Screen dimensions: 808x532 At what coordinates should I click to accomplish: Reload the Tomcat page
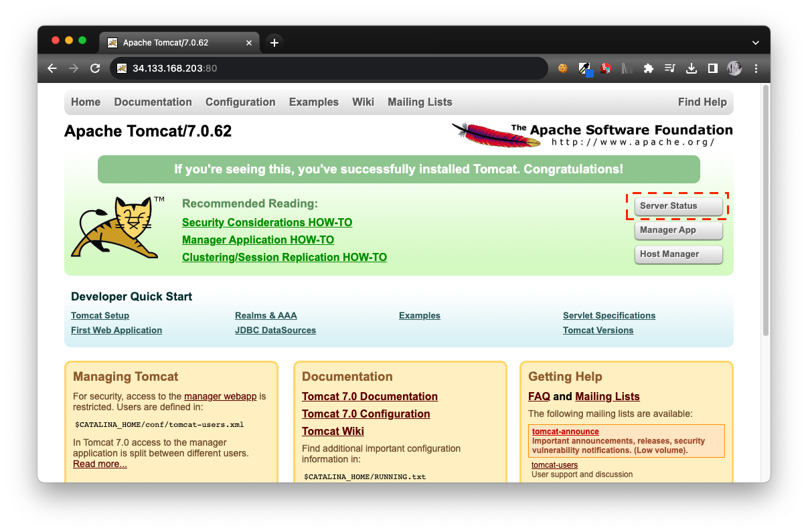pyautogui.click(x=95, y=68)
